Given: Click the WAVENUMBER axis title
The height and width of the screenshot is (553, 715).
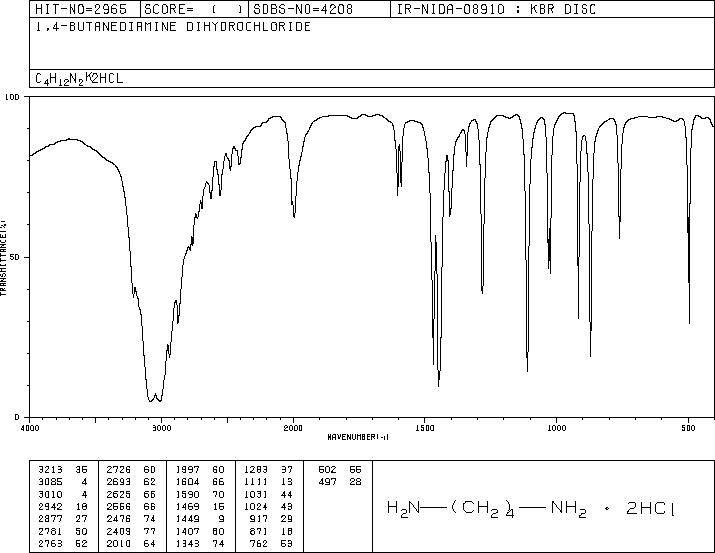Looking at the screenshot, I should pos(358,437).
